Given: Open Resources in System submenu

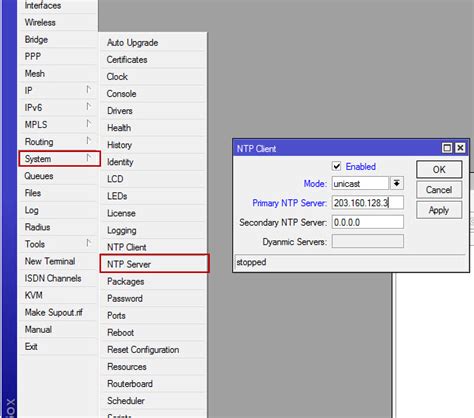Looking at the screenshot, I should (x=153, y=367).
